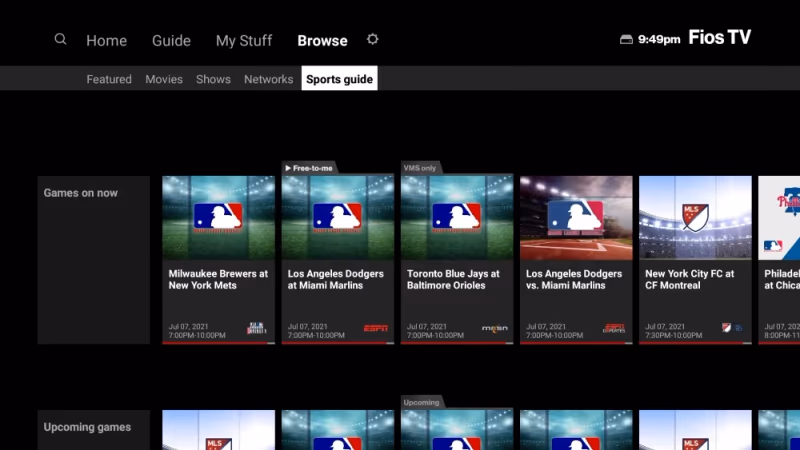
Task: Click progress bar under Brewers at Mets card
Action: [218, 343]
